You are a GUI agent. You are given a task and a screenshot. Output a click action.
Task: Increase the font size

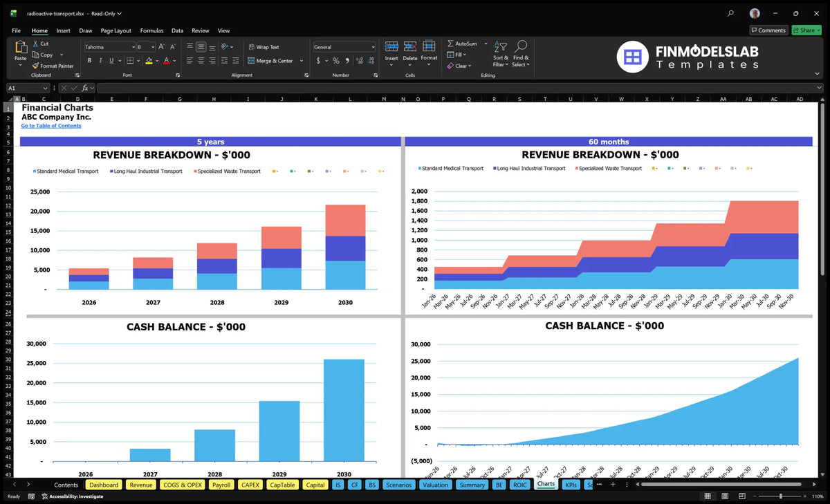pos(162,47)
